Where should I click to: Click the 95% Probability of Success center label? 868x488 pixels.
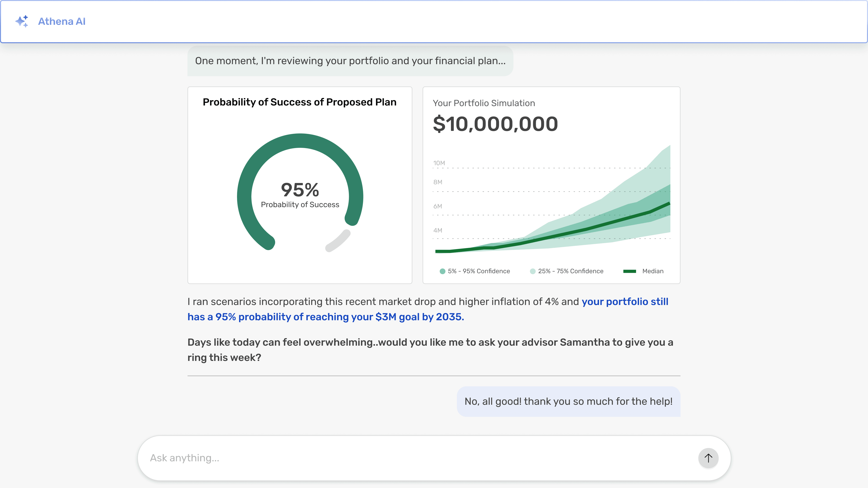point(300,195)
